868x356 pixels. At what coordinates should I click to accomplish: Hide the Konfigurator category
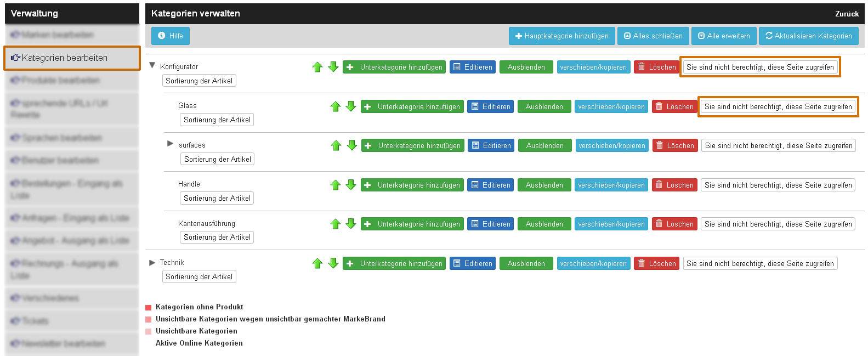click(526, 67)
